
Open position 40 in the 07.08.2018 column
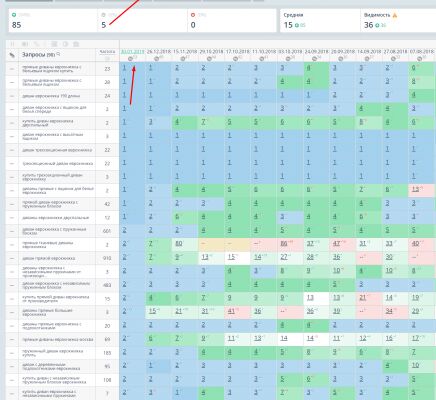(x=415, y=244)
